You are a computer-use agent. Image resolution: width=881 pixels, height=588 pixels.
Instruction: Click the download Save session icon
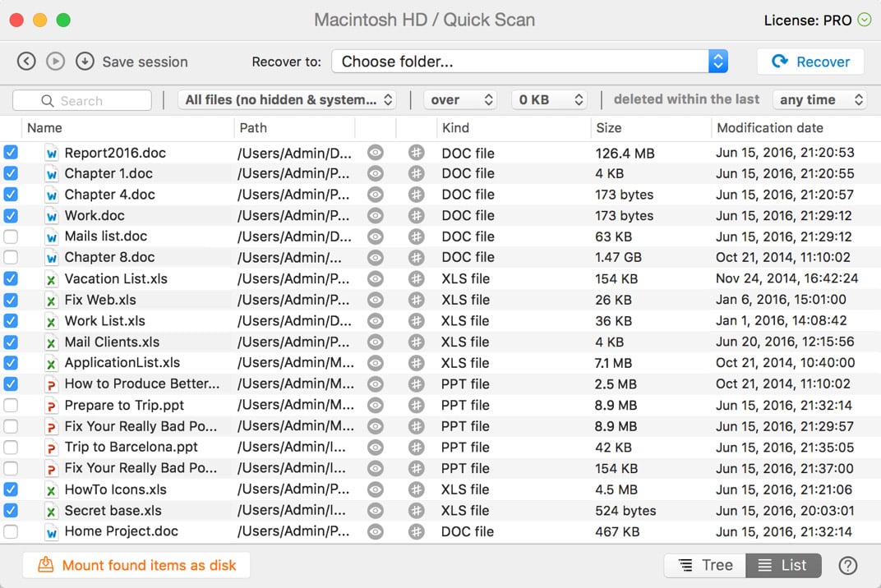coord(85,62)
